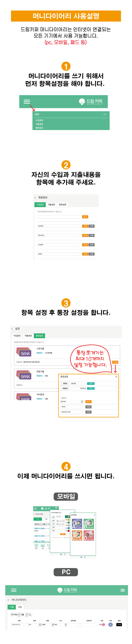Choose importance card D 필요X 급함X
The image size is (132, 644).
[x=88, y=535]
